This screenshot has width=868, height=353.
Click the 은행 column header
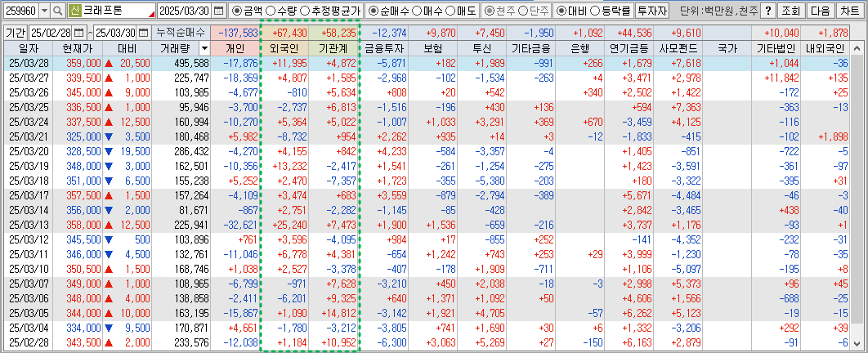580,49
